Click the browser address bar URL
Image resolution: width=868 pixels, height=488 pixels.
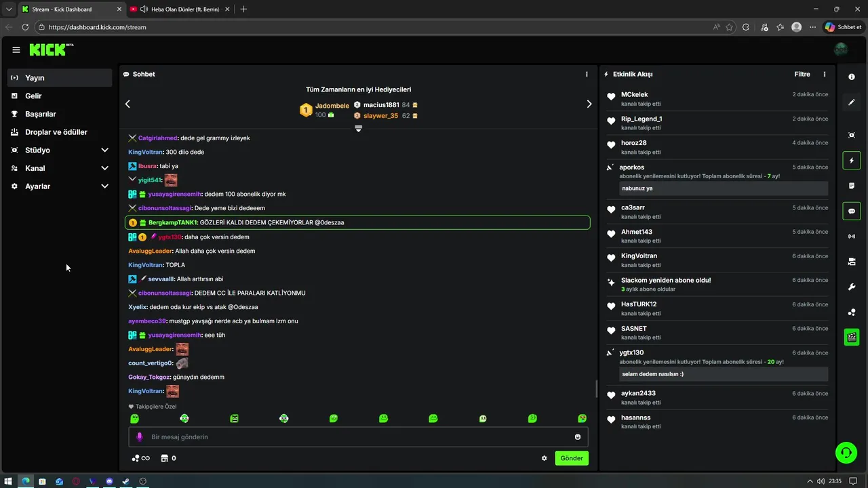coord(98,27)
